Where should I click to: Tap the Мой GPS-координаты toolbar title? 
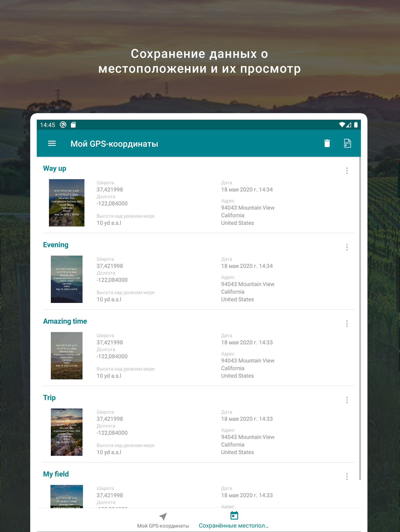[x=114, y=144]
